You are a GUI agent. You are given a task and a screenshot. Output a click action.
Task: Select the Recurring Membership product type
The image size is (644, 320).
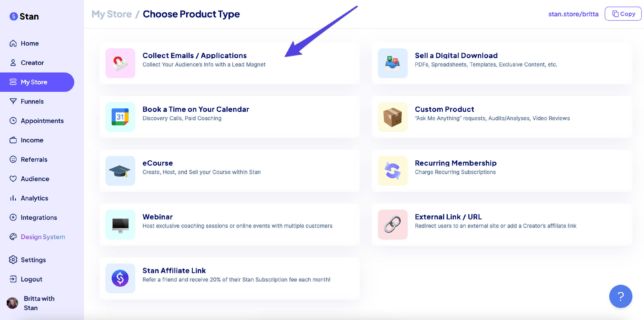click(501, 171)
